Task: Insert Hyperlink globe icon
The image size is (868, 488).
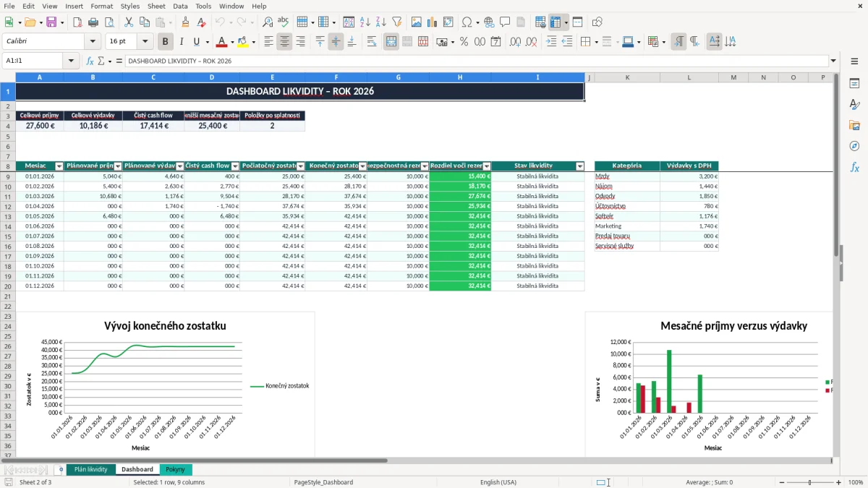Action: pyautogui.click(x=489, y=22)
